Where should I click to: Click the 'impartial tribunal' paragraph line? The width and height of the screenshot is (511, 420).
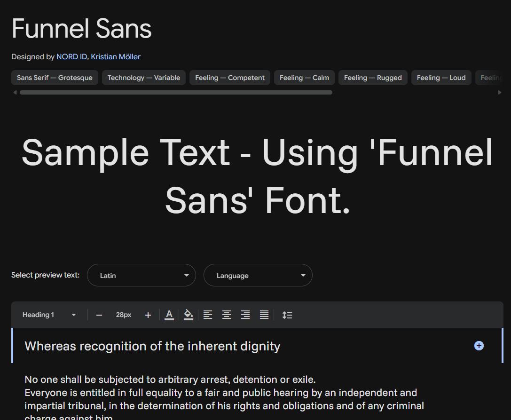pos(224,405)
